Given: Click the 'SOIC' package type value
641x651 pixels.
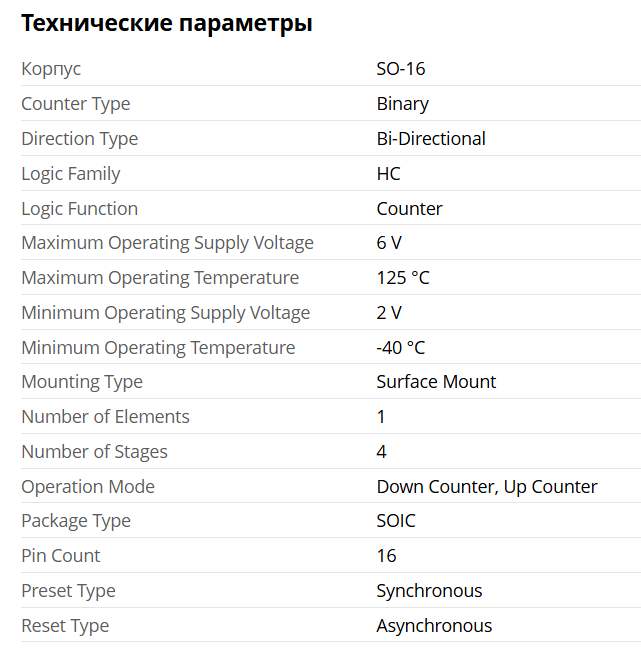Looking at the screenshot, I should point(396,521).
